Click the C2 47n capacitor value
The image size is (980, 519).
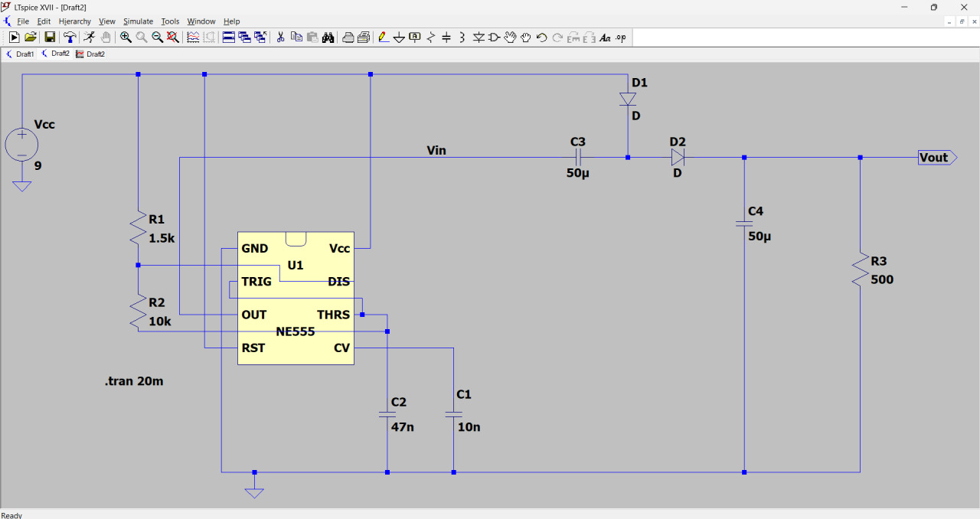[403, 426]
